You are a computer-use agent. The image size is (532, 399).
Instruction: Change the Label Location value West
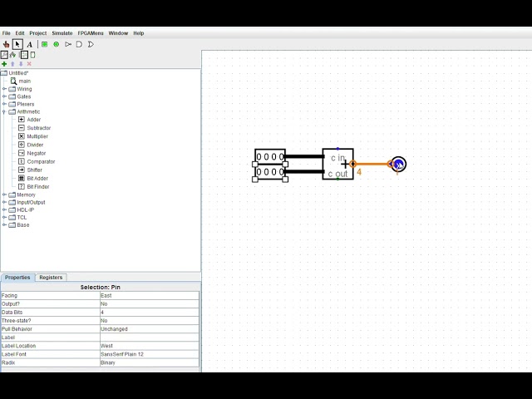pyautogui.click(x=150, y=346)
